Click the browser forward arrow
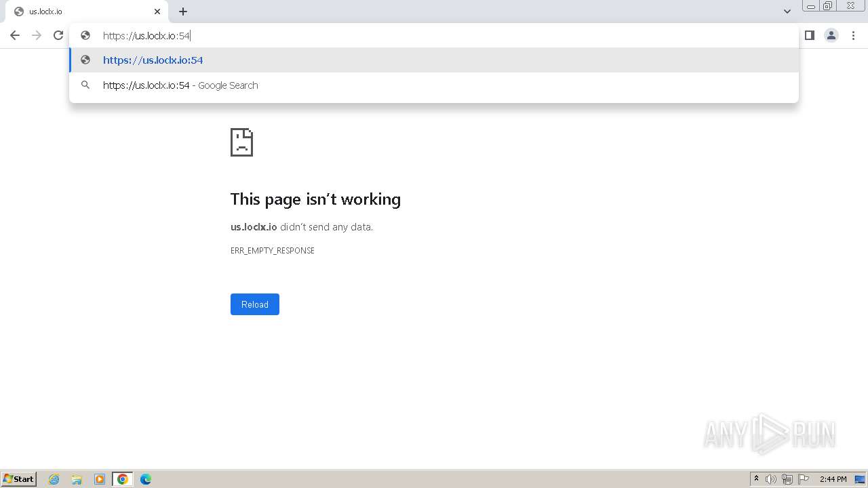The height and width of the screenshot is (488, 868). pyautogui.click(x=37, y=35)
